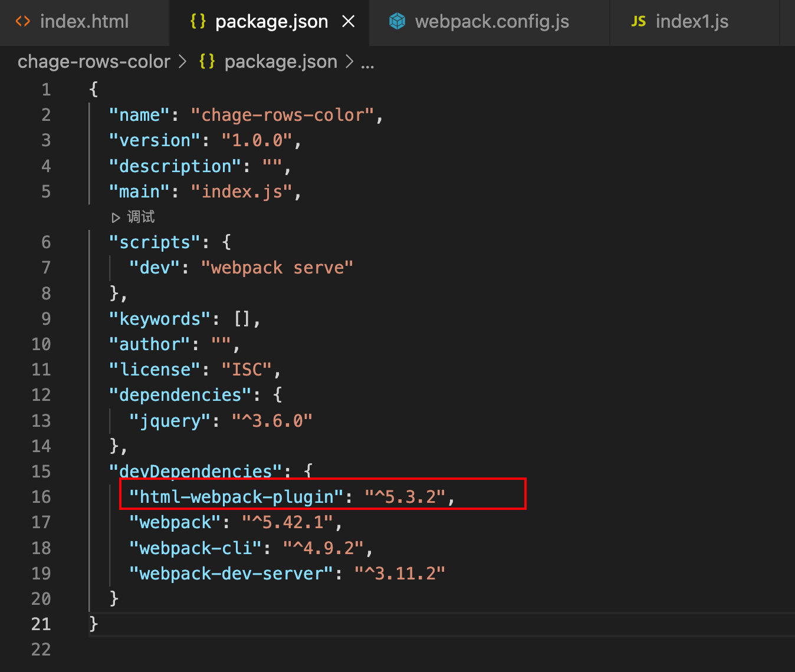Click the JS icon on the index1.js tab

[639, 21]
